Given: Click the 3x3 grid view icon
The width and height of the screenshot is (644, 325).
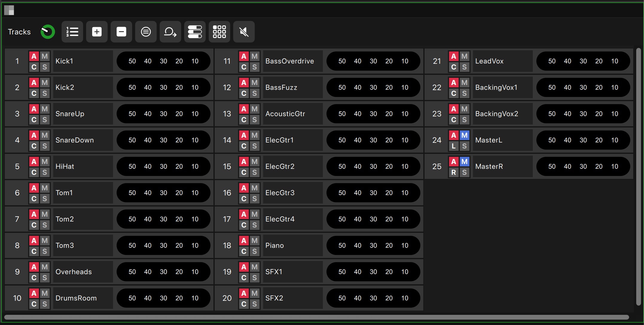Looking at the screenshot, I should coord(219,32).
